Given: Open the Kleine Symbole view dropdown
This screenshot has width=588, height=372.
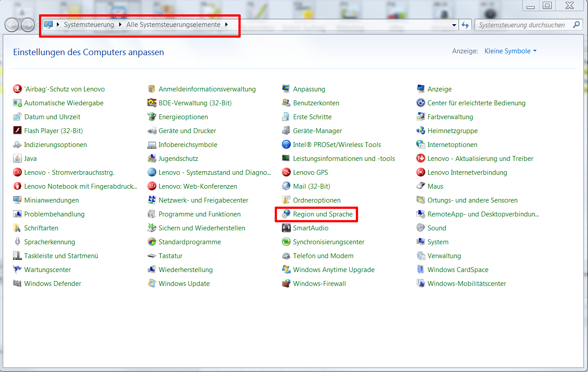Looking at the screenshot, I should coord(510,51).
